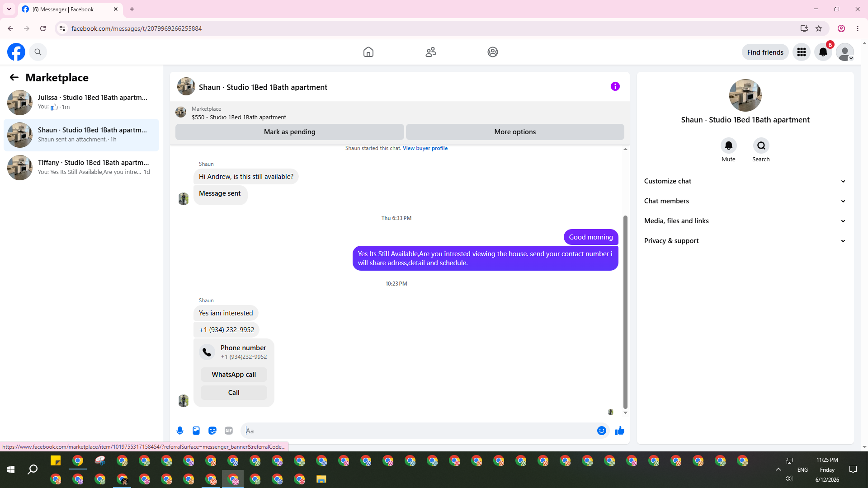Image resolution: width=868 pixels, height=488 pixels.
Task: Open Chrome tab search dropdown
Action: click(x=9, y=9)
